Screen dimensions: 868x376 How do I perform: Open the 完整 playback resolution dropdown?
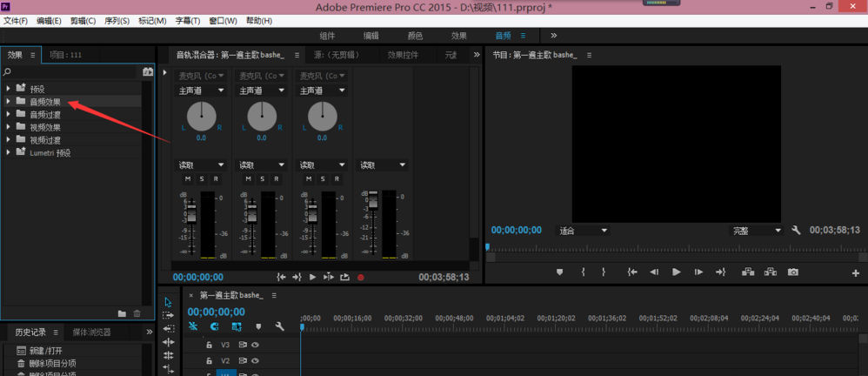(756, 231)
